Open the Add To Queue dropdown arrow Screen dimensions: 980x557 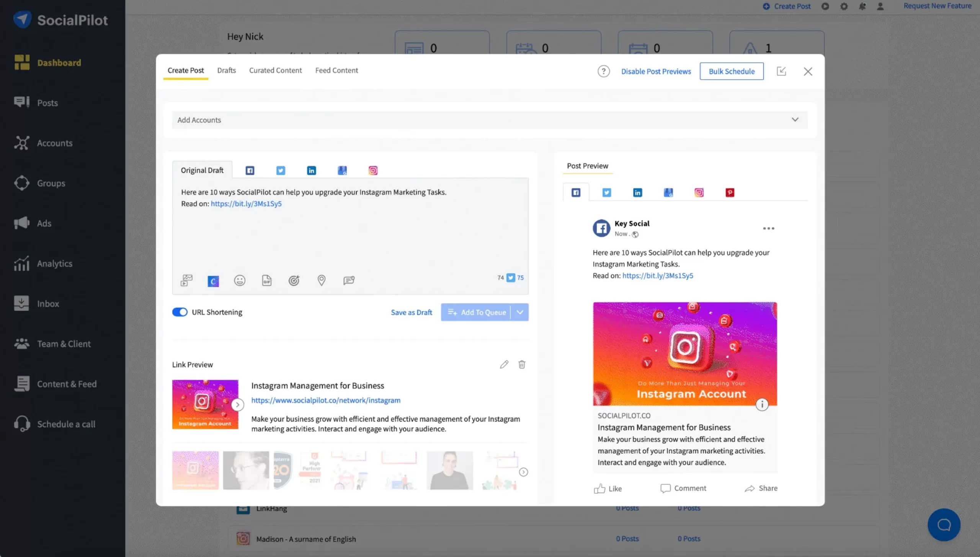pyautogui.click(x=520, y=312)
